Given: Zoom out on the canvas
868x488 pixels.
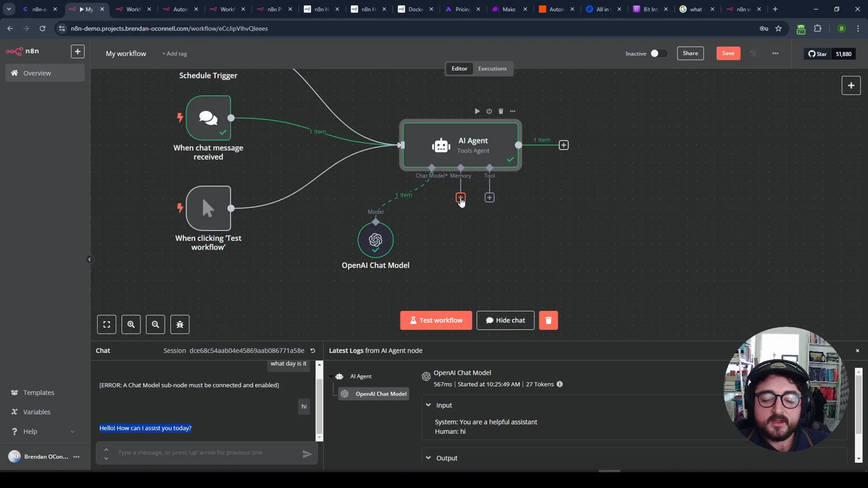Looking at the screenshot, I should coord(156,324).
